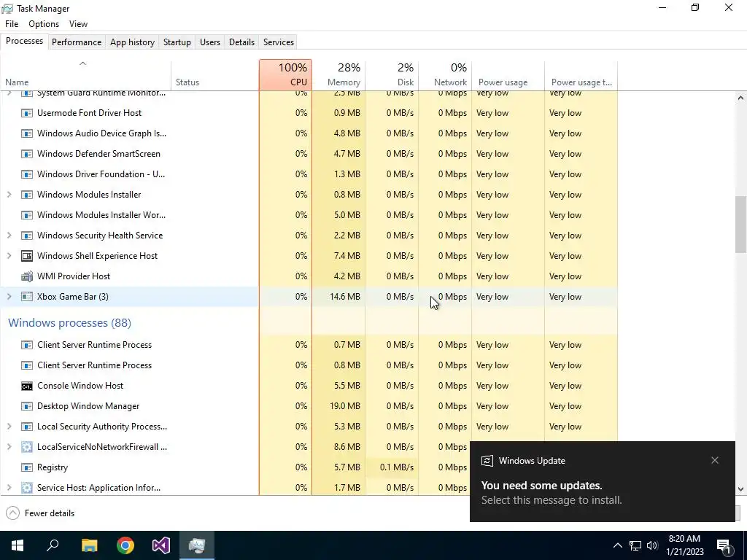
Task: Open the View menu
Action: point(78,24)
